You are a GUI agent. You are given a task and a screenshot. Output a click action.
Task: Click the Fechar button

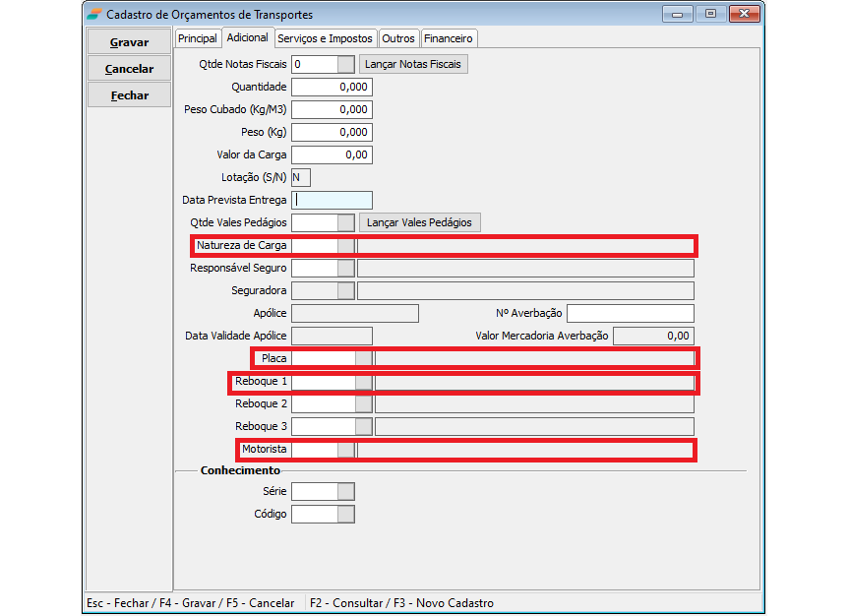(129, 95)
